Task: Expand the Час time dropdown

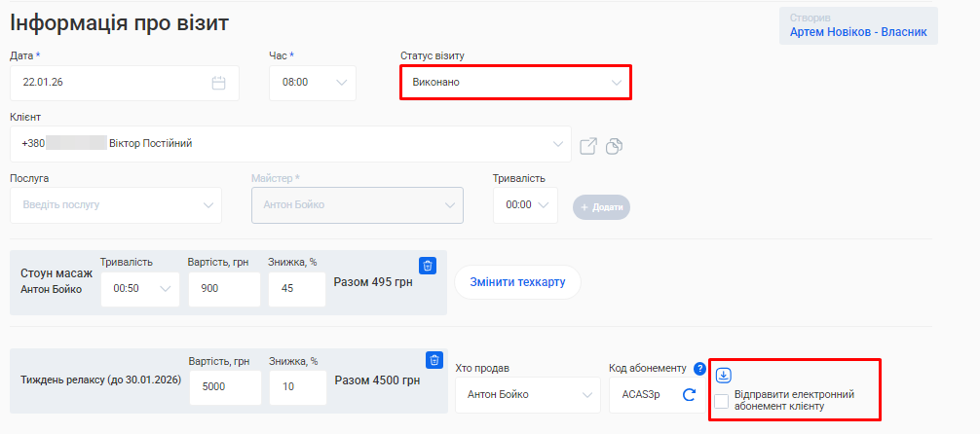Action: coord(313,83)
